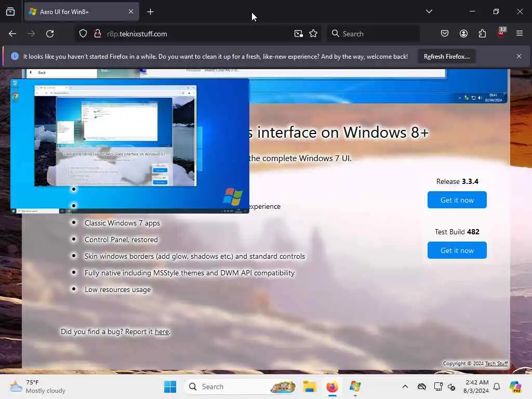Open the muted volume tray icon
The image size is (532, 399).
click(451, 387)
